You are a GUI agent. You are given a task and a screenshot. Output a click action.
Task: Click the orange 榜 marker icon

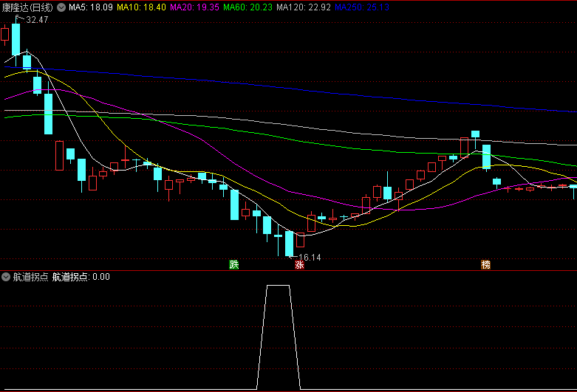[x=485, y=265]
